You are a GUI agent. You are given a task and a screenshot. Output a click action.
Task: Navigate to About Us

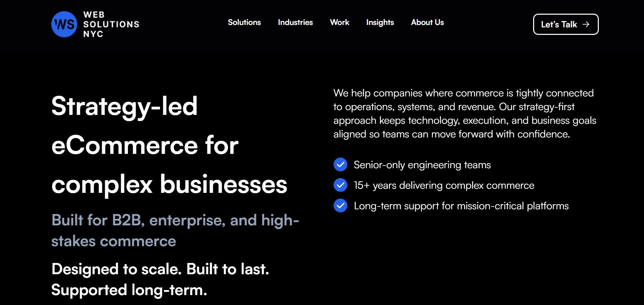point(427,23)
